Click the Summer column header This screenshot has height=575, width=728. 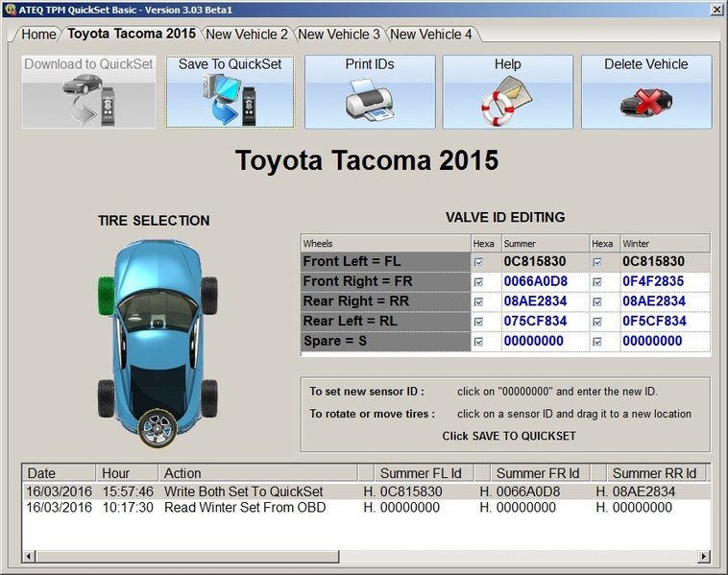pos(545,243)
